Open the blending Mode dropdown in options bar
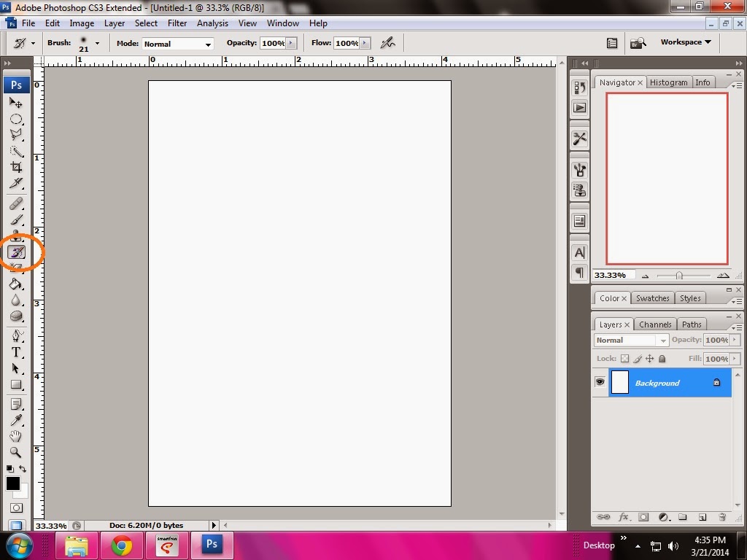This screenshot has width=747, height=560. point(178,43)
